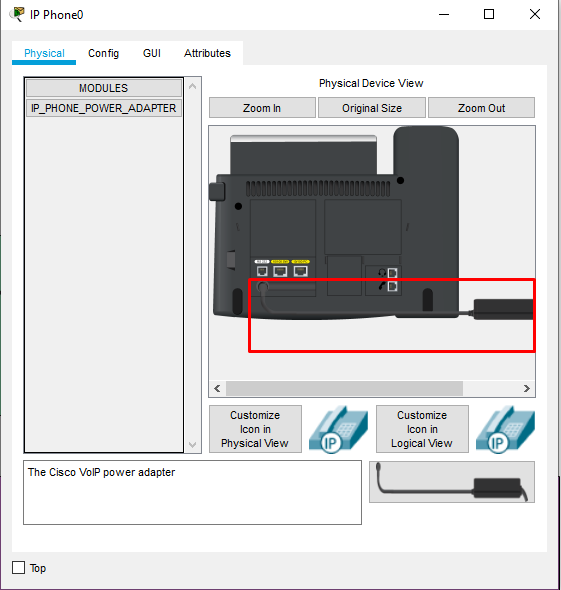The image size is (561, 590).
Task: Open the Attributes tab
Action: (x=207, y=53)
